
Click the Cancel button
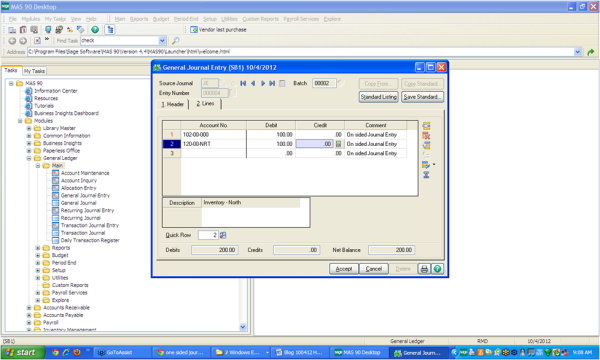click(373, 269)
